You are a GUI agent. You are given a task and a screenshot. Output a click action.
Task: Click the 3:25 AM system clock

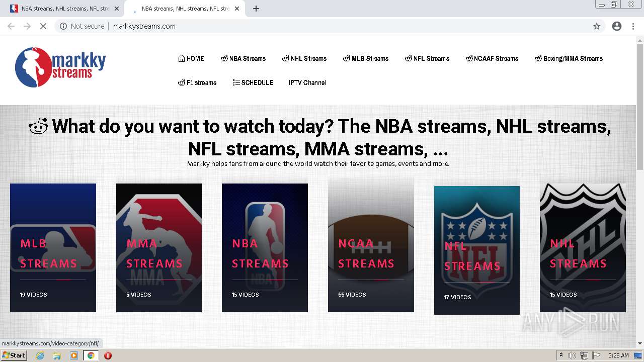pos(618,355)
